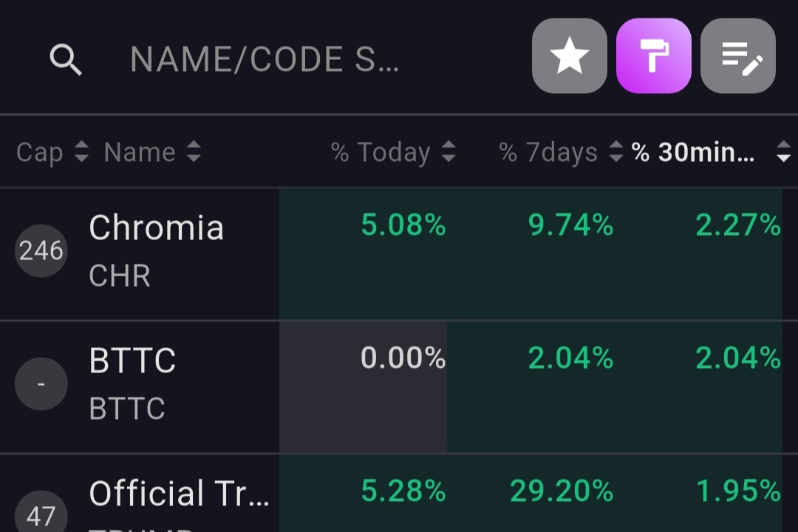
Task: Tap the search magnifier icon
Action: (66, 59)
